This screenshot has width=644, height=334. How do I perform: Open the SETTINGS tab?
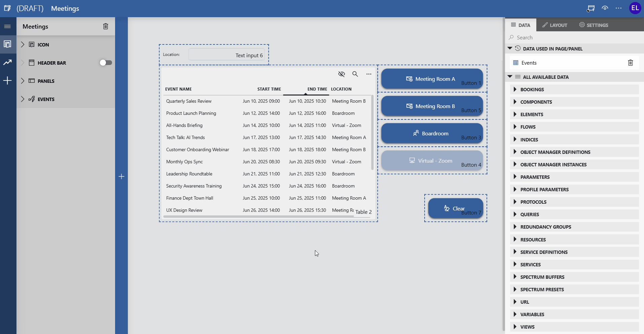point(593,25)
